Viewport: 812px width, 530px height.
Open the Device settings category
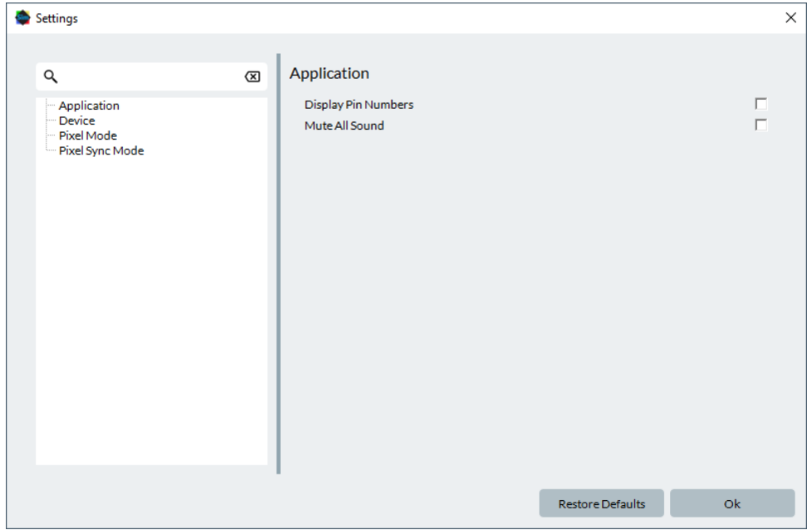click(76, 120)
